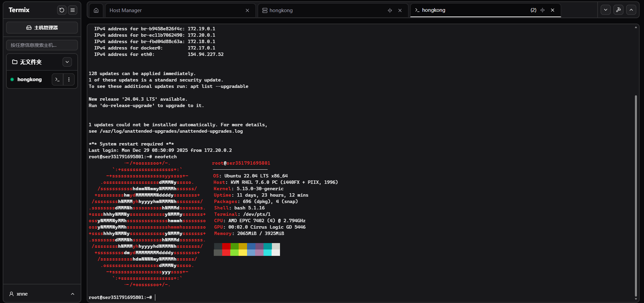
Task: Open the tools hammer icon in the top bar
Action: 618,10
